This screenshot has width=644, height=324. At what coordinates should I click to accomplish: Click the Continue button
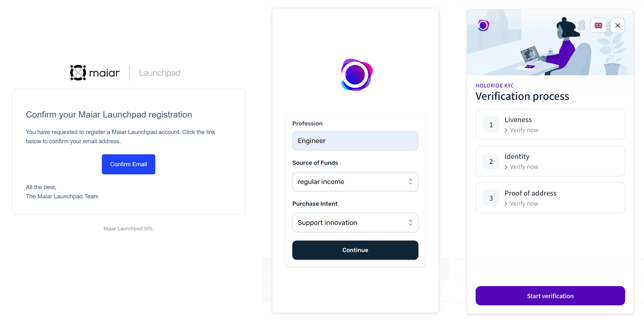[x=355, y=250]
